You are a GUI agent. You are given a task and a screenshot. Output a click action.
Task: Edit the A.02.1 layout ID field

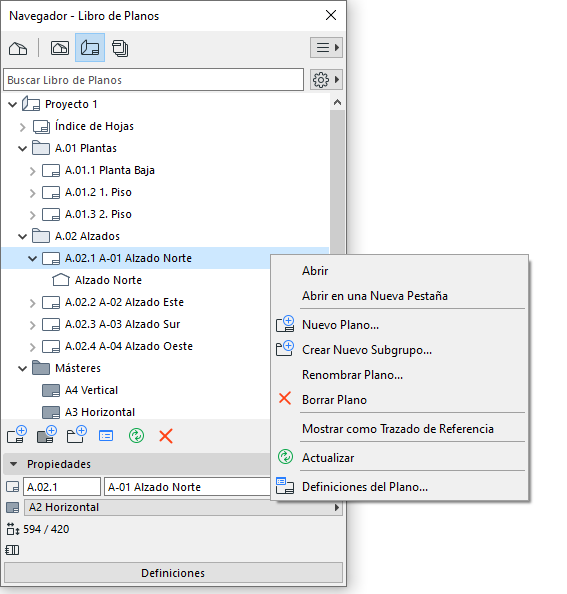click(62, 487)
